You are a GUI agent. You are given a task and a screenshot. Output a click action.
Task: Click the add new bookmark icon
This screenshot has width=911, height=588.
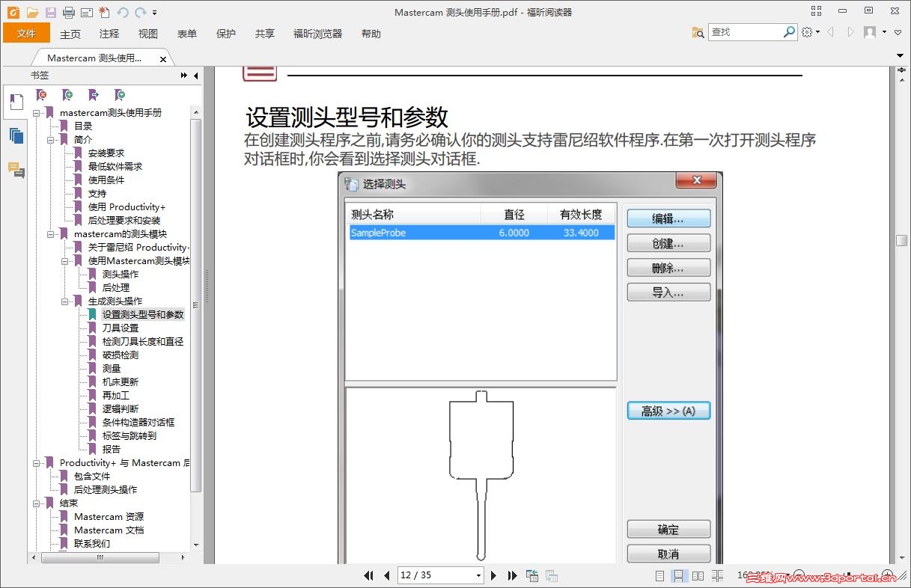pyautogui.click(x=67, y=95)
